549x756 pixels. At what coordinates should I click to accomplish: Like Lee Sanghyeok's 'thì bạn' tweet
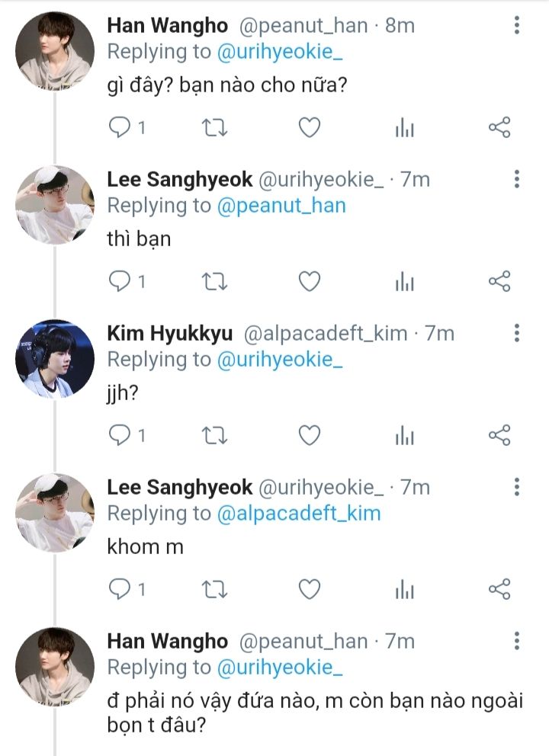309,282
